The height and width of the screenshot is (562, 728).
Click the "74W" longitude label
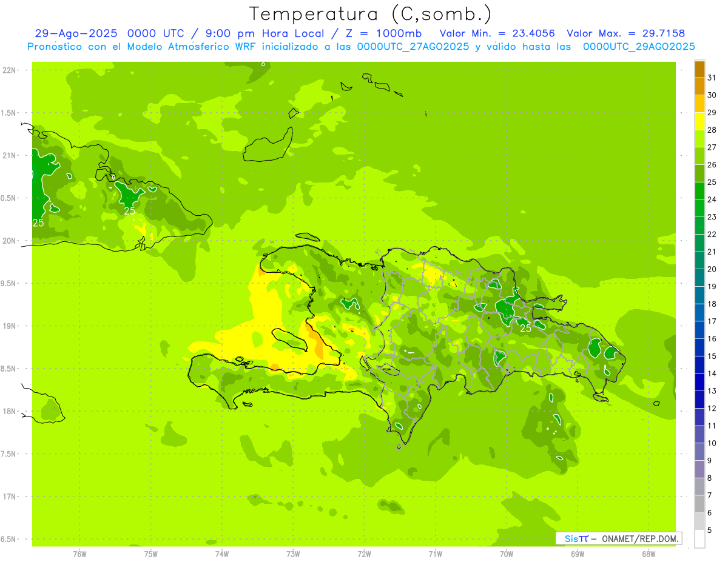tap(222, 554)
